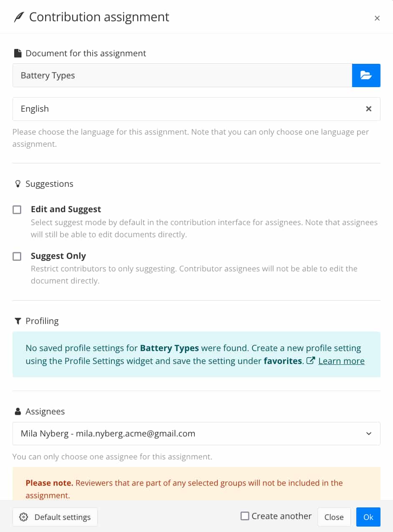Confirm the assignment with the Ok button
The height and width of the screenshot is (532, 393).
pos(368,517)
